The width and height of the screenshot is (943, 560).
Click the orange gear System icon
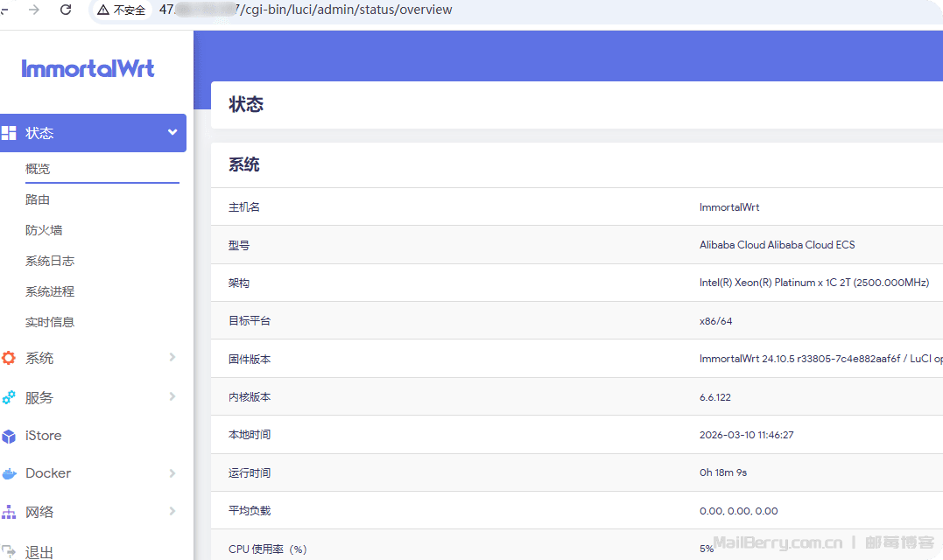(x=9, y=358)
